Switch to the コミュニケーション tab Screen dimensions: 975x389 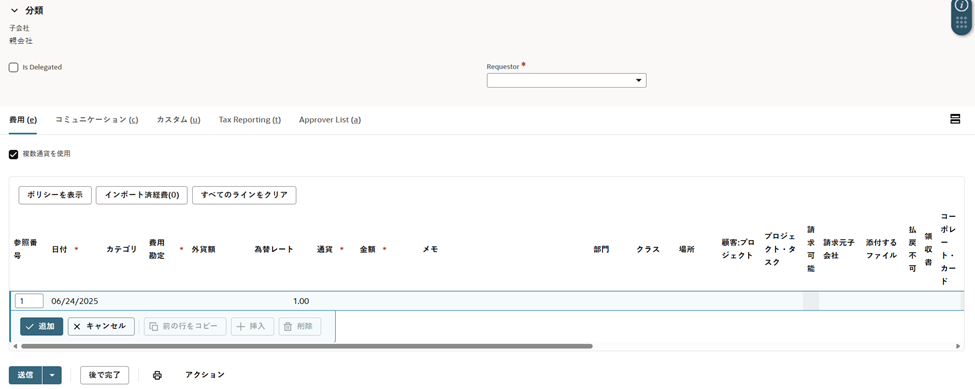click(96, 120)
